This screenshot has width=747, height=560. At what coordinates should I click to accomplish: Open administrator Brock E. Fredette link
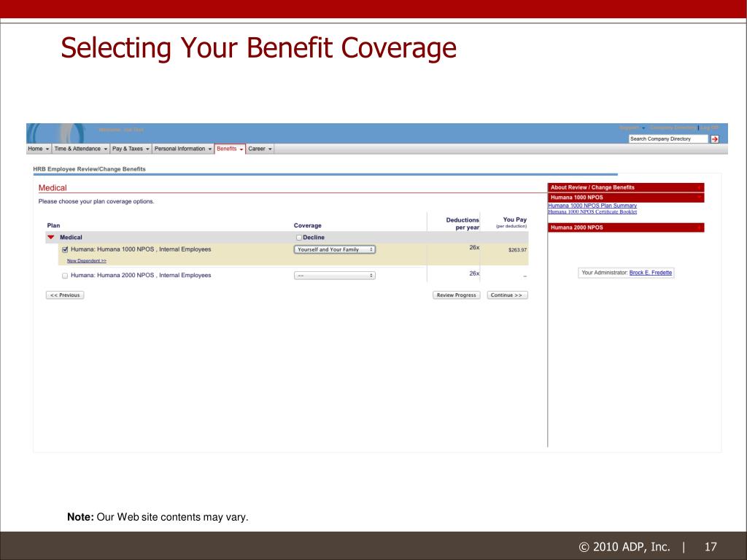[x=650, y=273]
